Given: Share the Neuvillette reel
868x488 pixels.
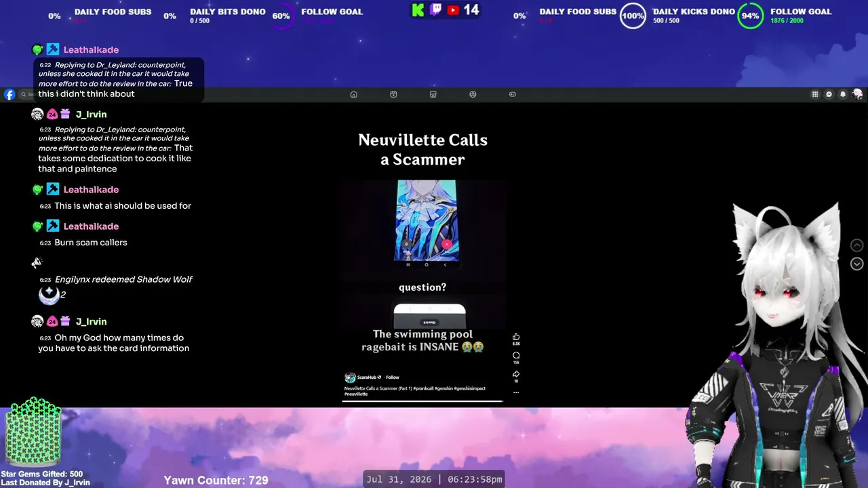Looking at the screenshot, I should point(516,373).
